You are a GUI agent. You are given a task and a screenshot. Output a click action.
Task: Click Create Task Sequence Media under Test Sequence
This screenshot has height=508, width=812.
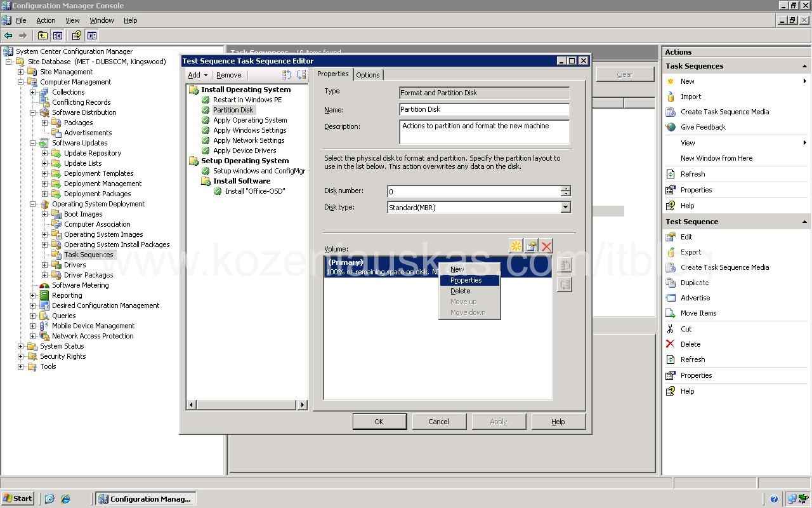[x=724, y=267]
